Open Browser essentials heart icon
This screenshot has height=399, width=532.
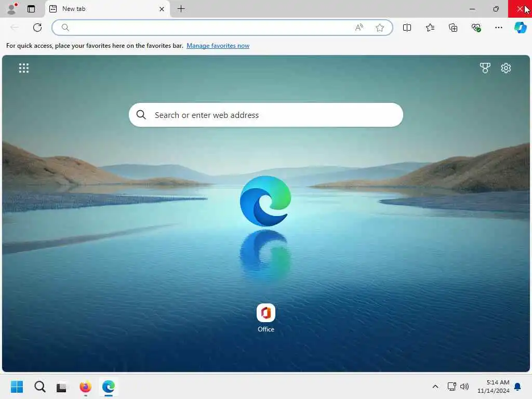[x=476, y=28]
